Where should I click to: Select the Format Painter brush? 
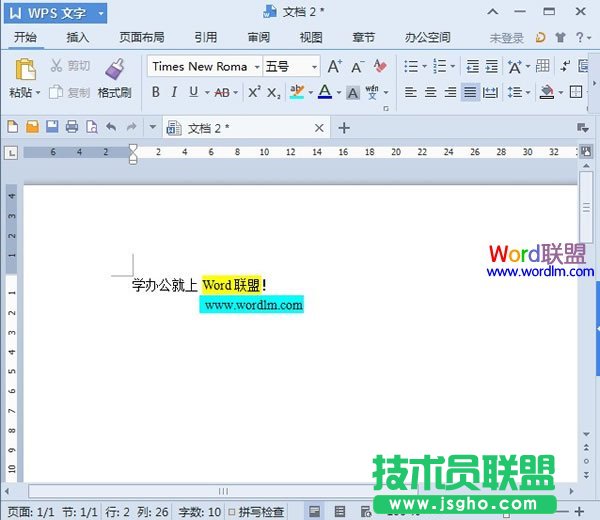point(114,69)
